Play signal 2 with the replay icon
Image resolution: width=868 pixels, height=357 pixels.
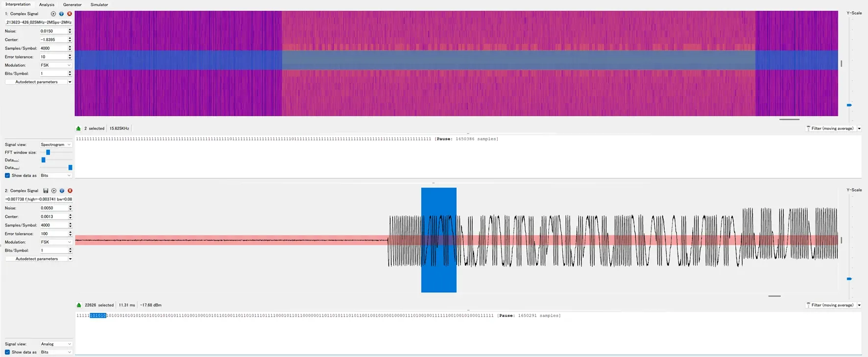coord(54,191)
